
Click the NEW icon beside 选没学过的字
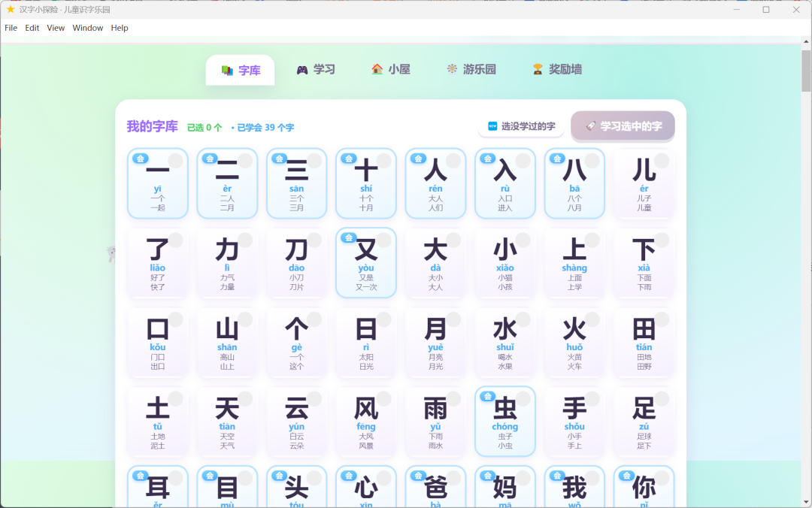pos(492,125)
